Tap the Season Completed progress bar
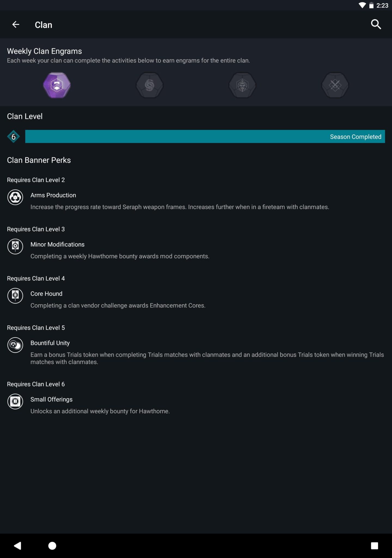 click(x=204, y=137)
